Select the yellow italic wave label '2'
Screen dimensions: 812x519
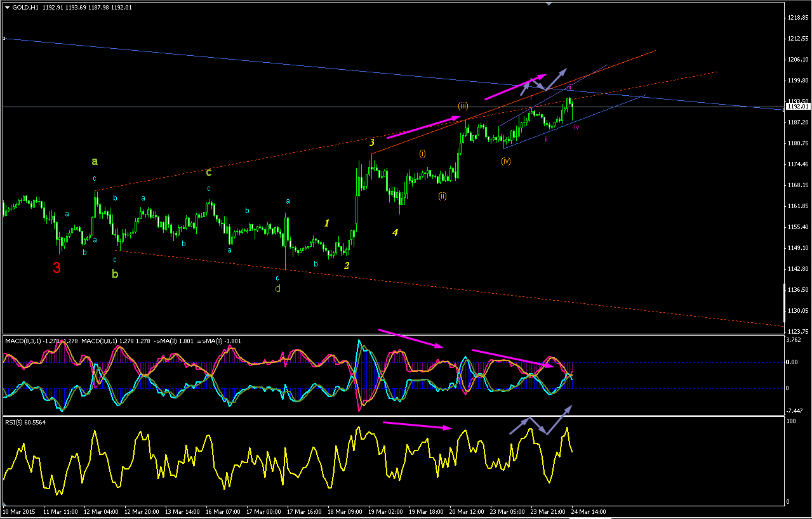[347, 265]
